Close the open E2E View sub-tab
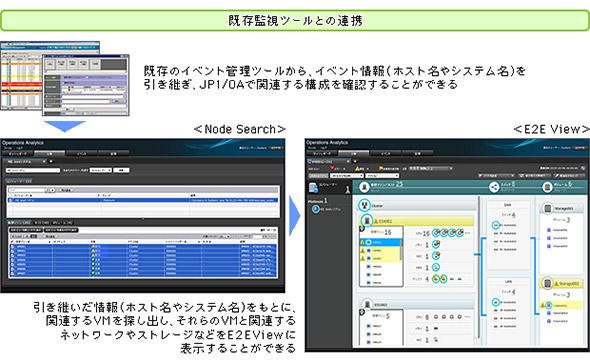Image resolution: width=590 pixels, height=362 pixels. coord(348,161)
